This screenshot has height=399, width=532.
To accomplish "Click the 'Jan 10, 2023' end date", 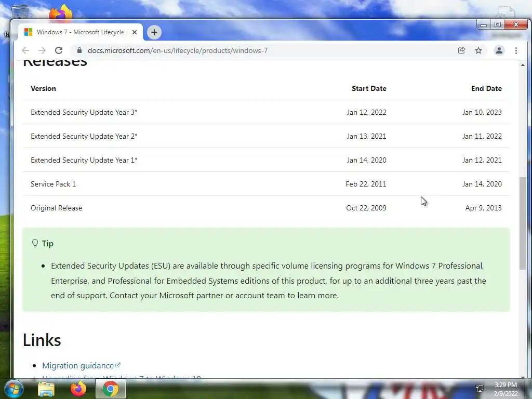I will point(482,112).
